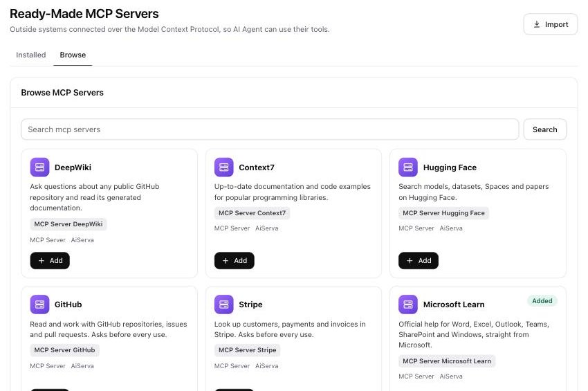The width and height of the screenshot is (588, 391).
Task: Click AiServa label in Context7 card
Action: [x=266, y=228]
